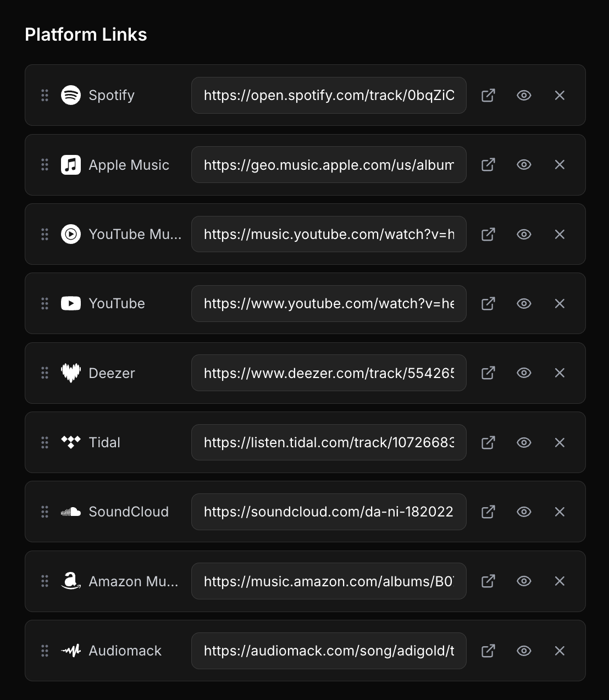Click the SoundCloud row drag handle
This screenshot has height=700, width=609.
[45, 512]
